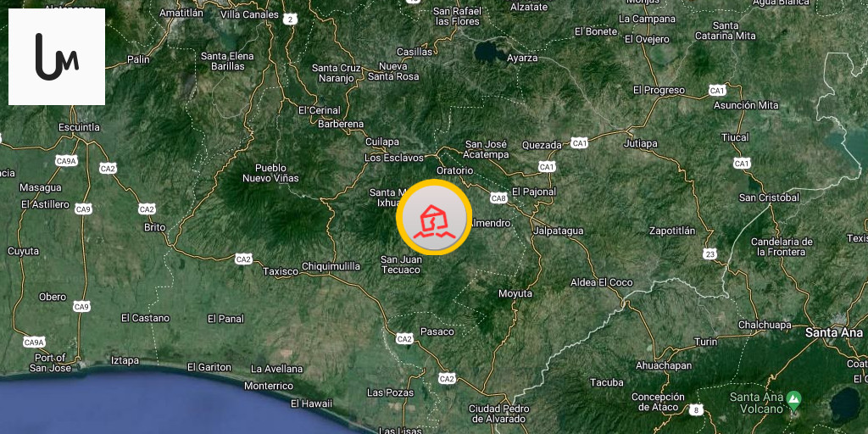Screen dimensions: 868x434
Task: Click the Santa Ana Volcano mountain icon
Action: click(794, 398)
